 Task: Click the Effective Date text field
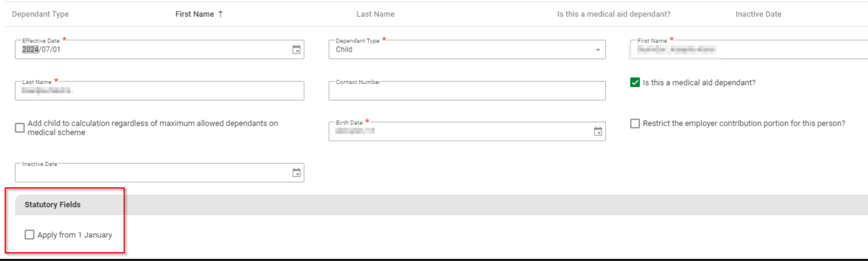click(x=151, y=50)
